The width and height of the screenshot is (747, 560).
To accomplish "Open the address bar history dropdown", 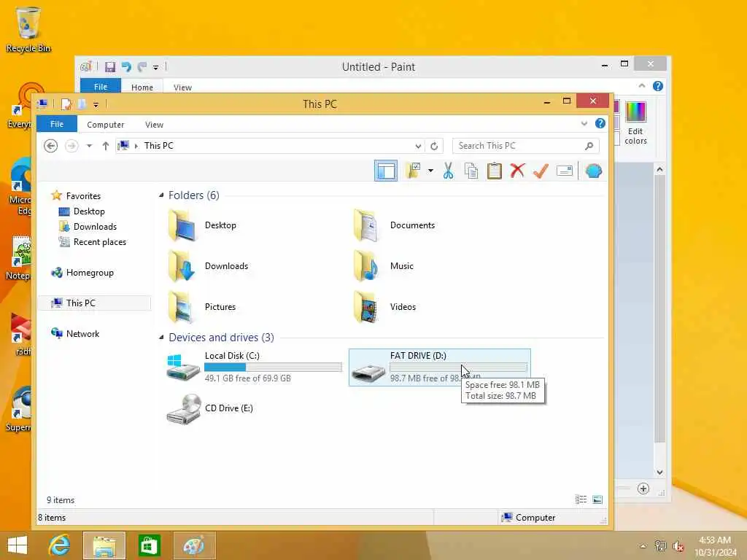I will [x=418, y=146].
